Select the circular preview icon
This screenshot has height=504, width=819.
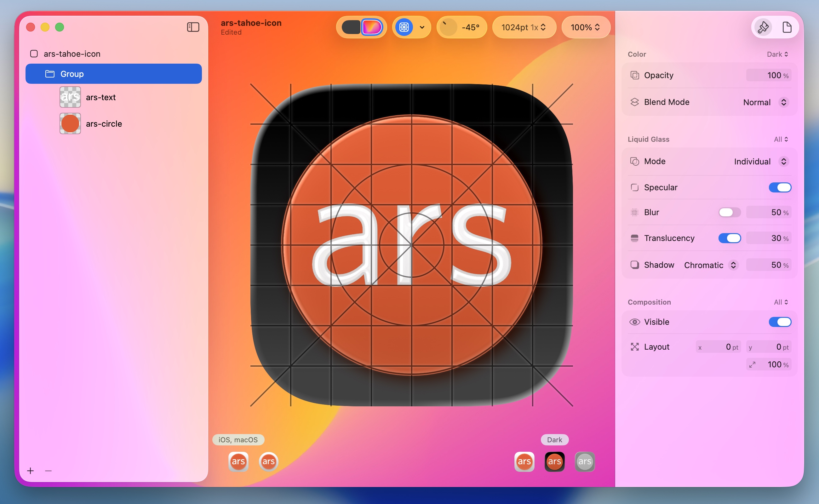tap(268, 461)
